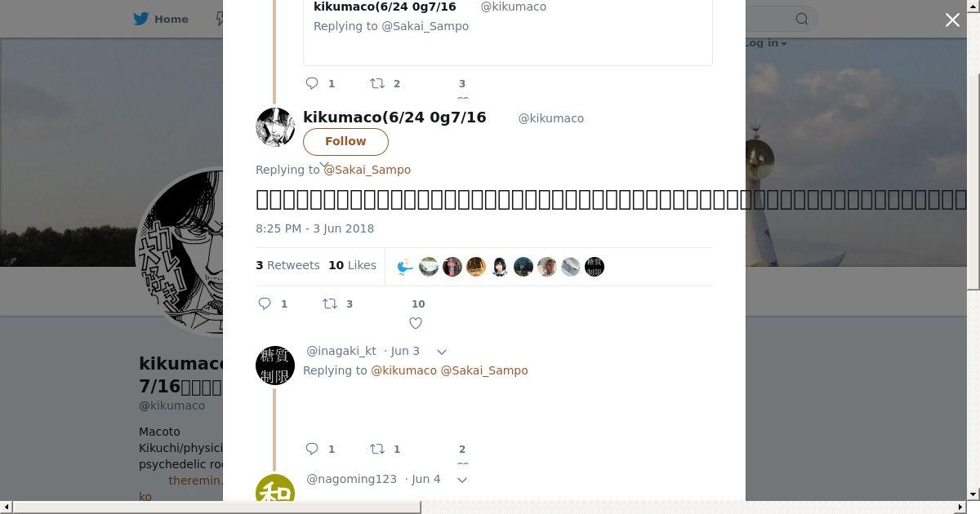Open the dropdown caret on @inagaki_kt tweet

tap(442, 352)
